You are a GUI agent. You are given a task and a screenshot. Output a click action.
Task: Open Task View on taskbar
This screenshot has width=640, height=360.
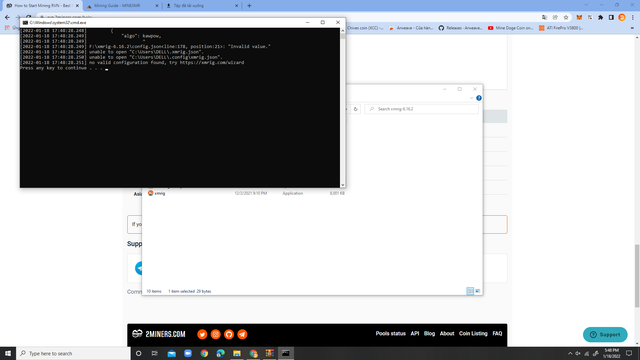[x=154, y=353]
